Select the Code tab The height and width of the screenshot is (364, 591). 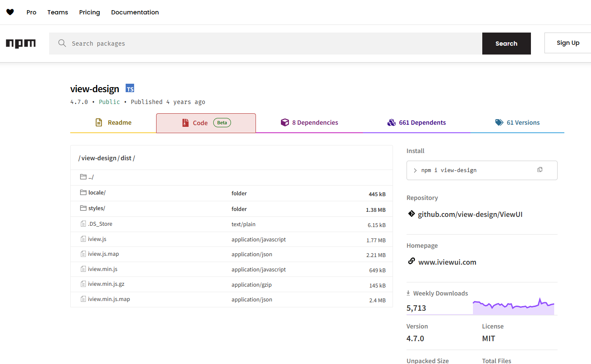coord(206,123)
